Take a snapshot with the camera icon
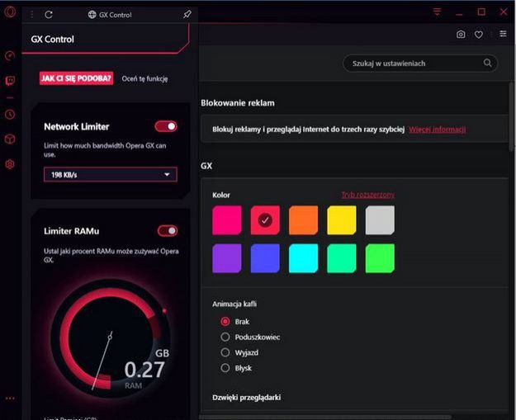 (461, 34)
